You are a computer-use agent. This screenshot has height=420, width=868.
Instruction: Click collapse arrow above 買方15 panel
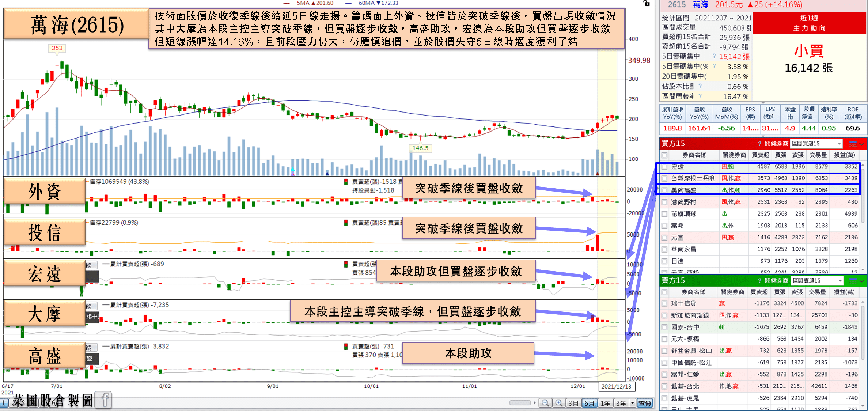(763, 136)
